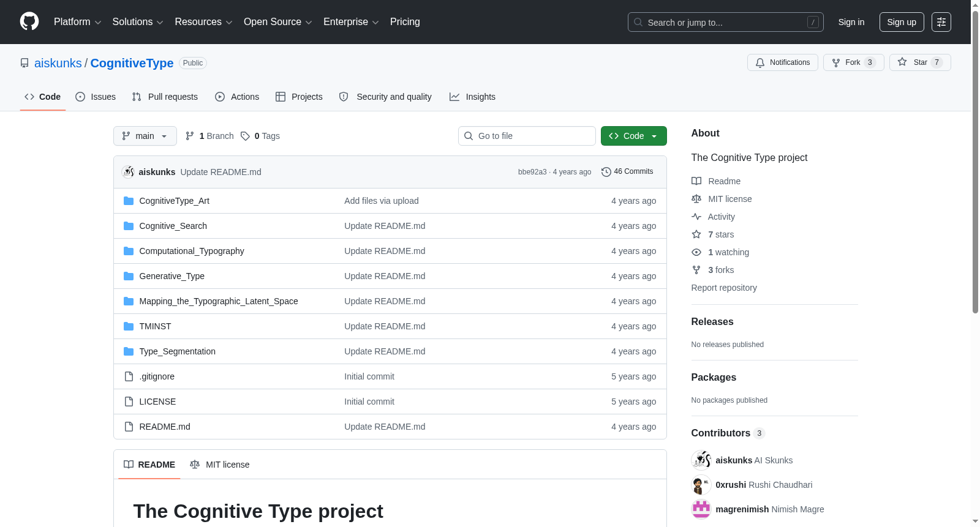Click the Search or jump to field
The height and width of the screenshot is (527, 980).
click(x=726, y=22)
